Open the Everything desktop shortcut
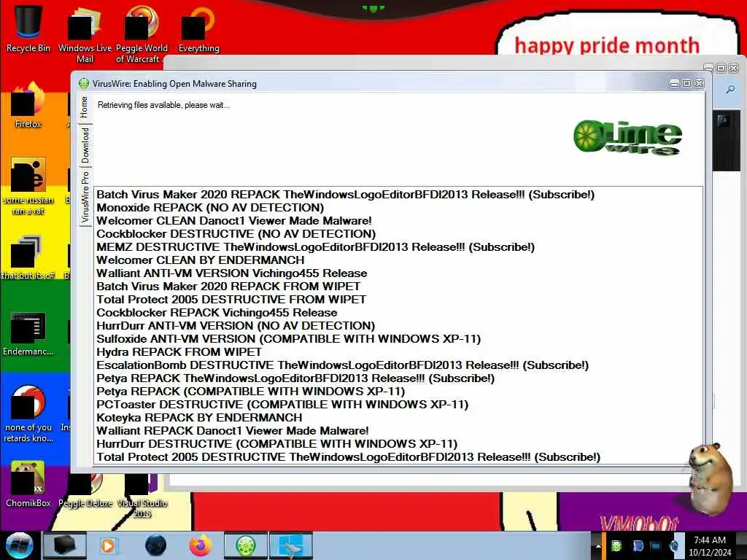 198,28
